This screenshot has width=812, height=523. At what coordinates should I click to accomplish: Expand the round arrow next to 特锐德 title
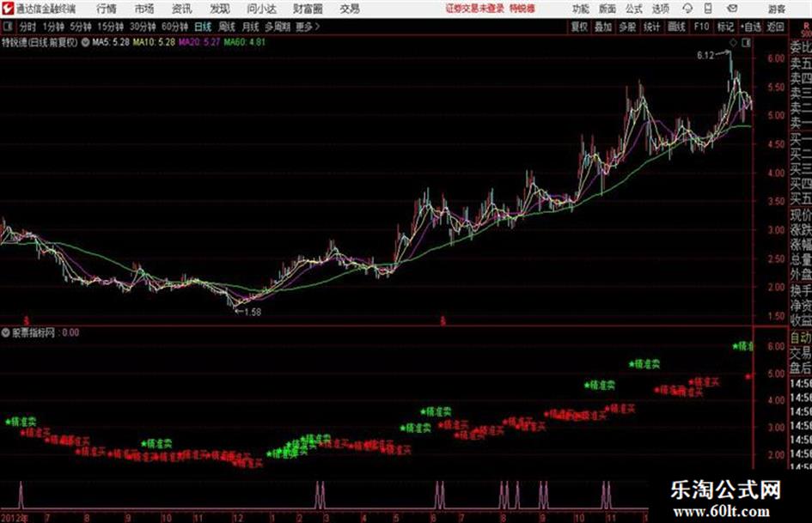point(85,42)
